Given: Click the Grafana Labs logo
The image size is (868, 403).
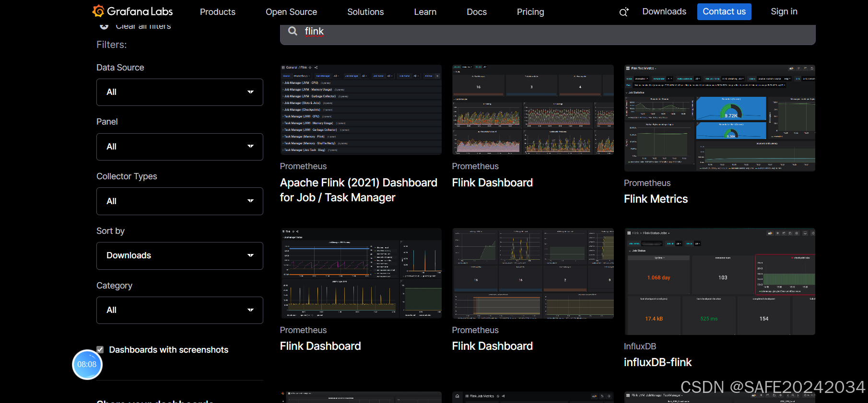Looking at the screenshot, I should point(132,11).
